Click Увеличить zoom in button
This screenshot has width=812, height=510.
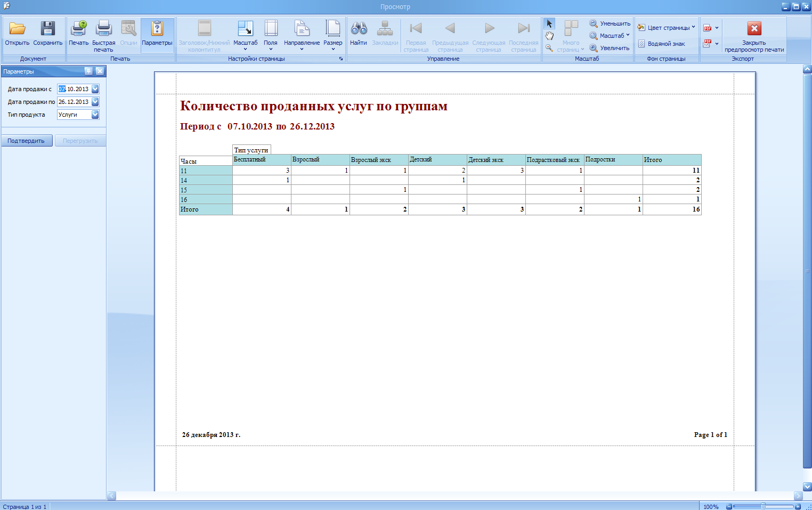click(610, 48)
